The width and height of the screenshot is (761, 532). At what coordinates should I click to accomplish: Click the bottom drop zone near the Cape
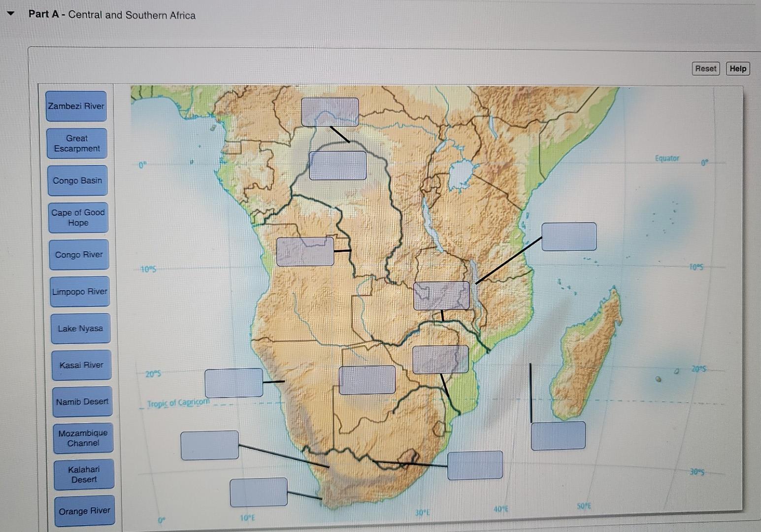(x=258, y=493)
